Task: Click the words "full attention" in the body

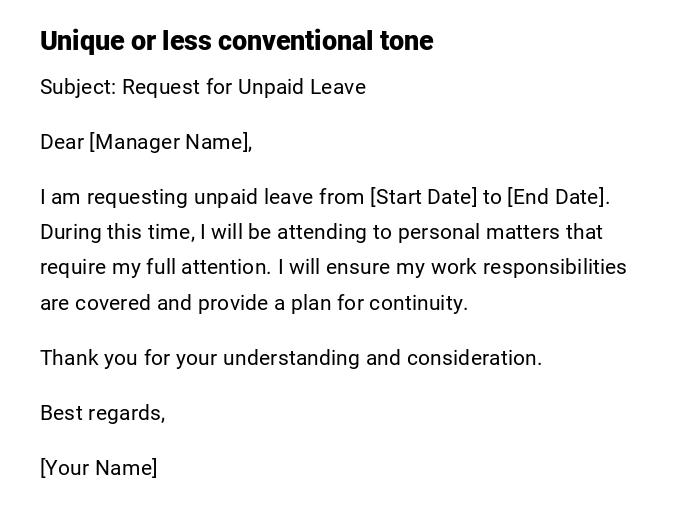Action: [220, 267]
